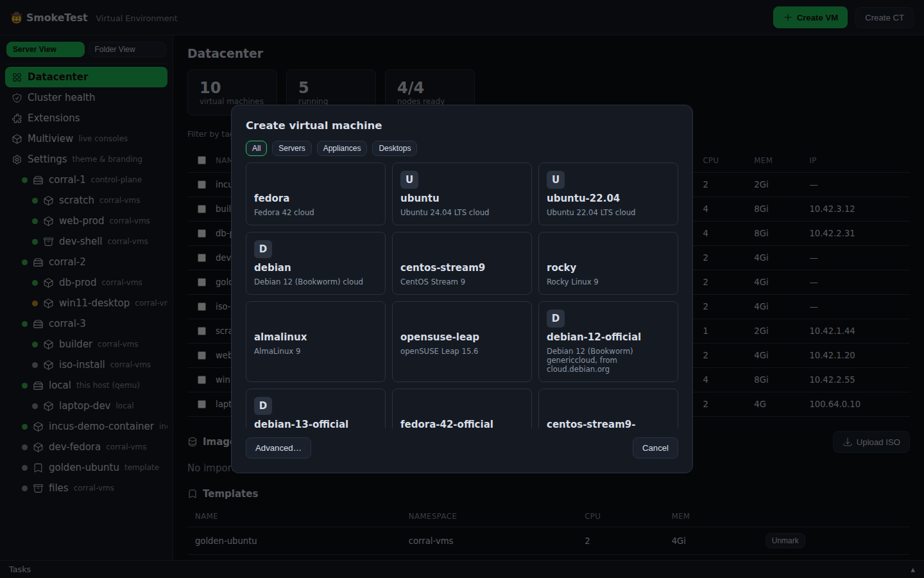Expand the Tasks panel with the arrow
This screenshot has height=578, width=924.
coord(912,570)
